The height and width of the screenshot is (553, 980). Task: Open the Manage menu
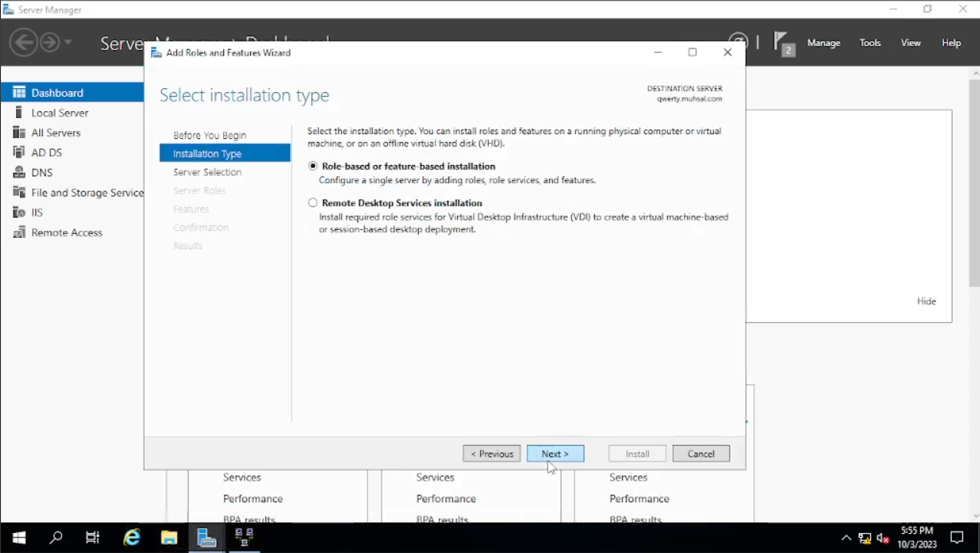(824, 43)
